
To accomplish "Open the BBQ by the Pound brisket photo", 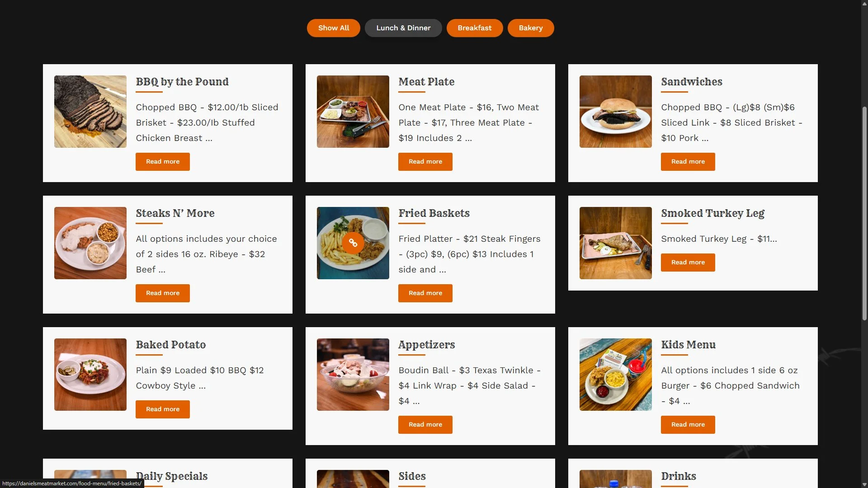I will click(x=90, y=112).
